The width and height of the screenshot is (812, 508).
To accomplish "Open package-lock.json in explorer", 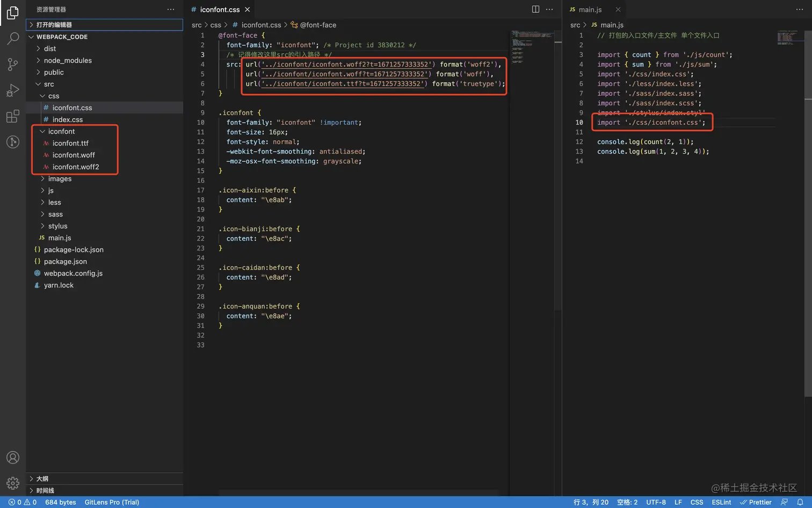I will point(74,249).
